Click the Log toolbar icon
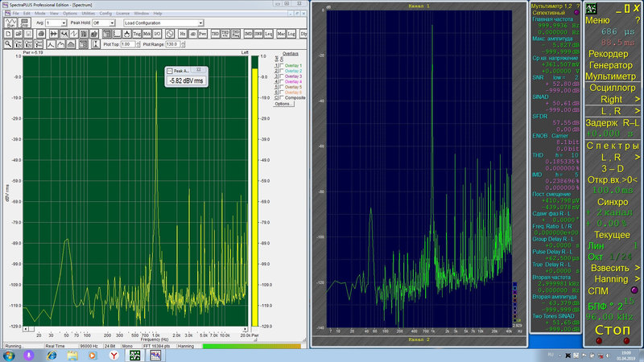644x362 pixels. [291, 34]
